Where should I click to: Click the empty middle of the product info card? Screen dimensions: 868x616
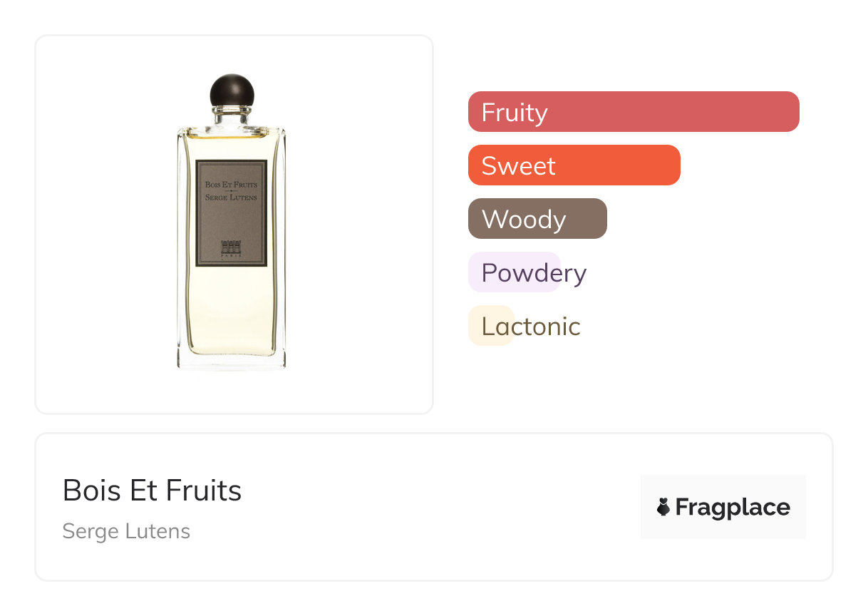point(428,507)
